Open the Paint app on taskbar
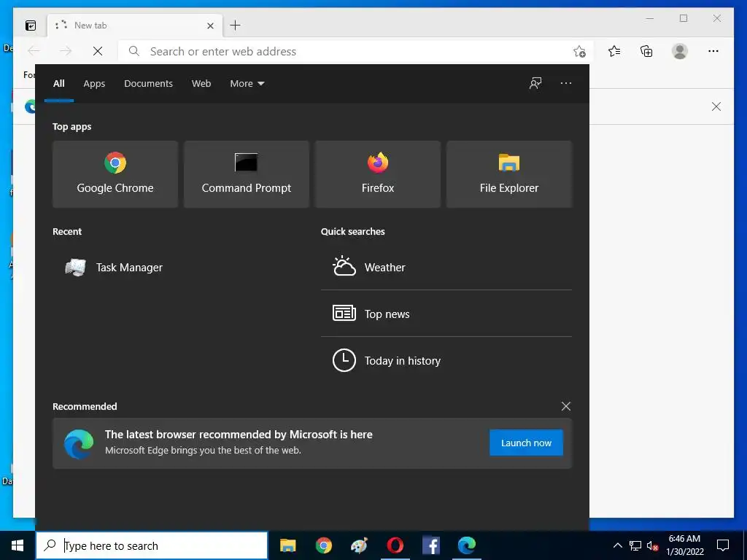The image size is (747, 560). [x=359, y=545]
